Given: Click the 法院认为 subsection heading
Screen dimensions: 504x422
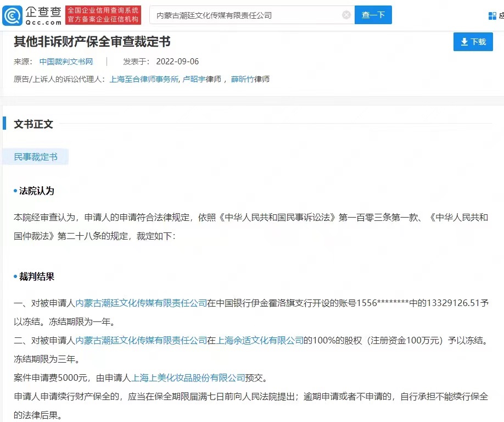Looking at the screenshot, I should (37, 191).
